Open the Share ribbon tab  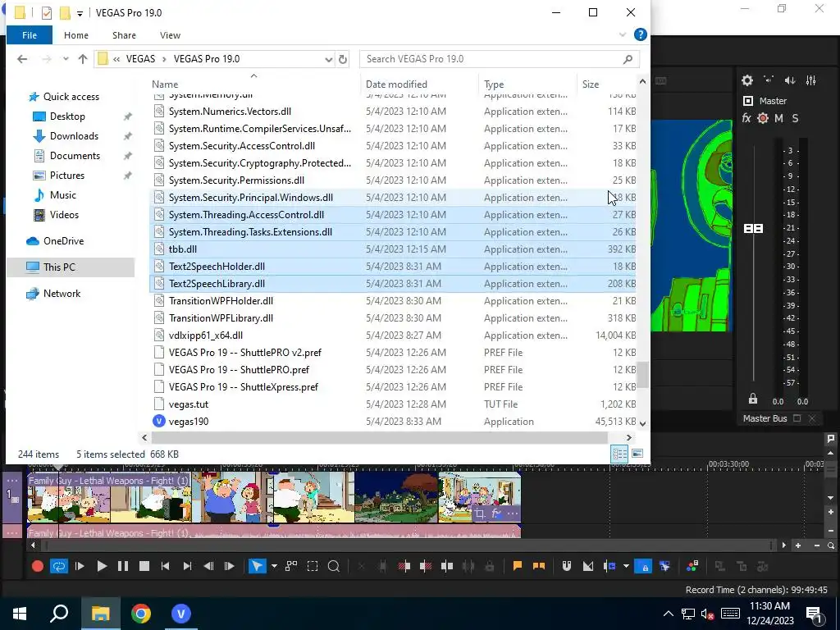click(x=124, y=35)
